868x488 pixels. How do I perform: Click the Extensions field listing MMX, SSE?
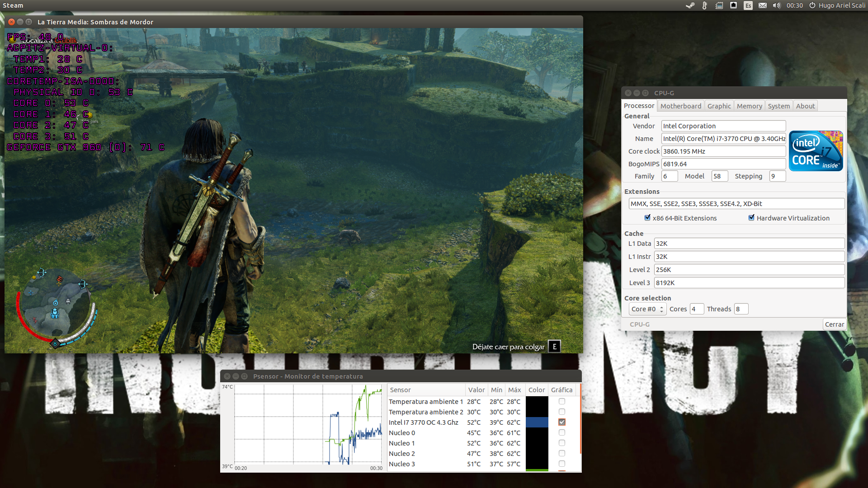(736, 204)
